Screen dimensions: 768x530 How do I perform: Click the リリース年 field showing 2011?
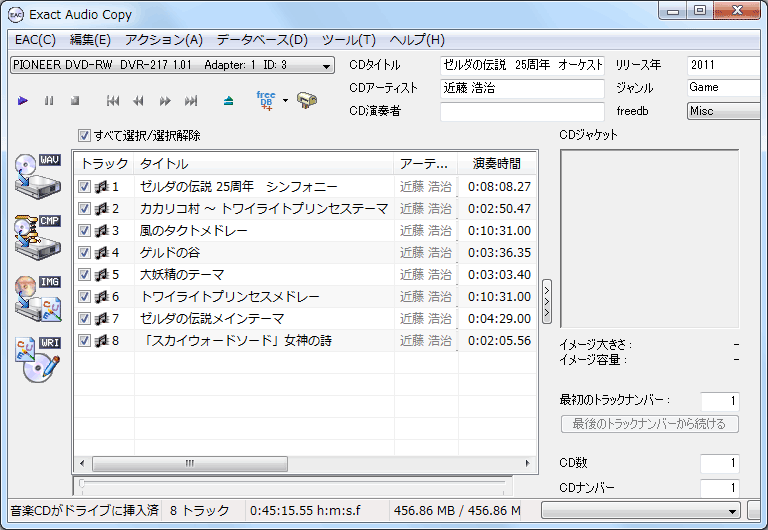point(724,65)
